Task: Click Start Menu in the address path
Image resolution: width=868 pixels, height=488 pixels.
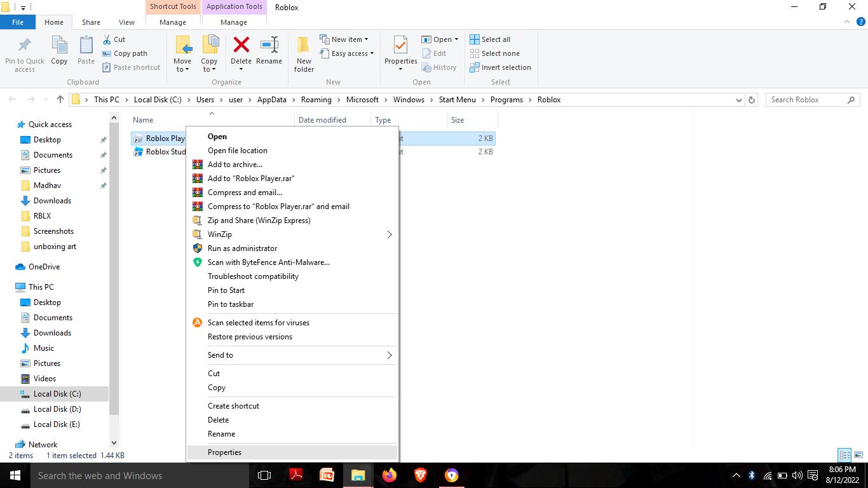Action: tap(457, 100)
